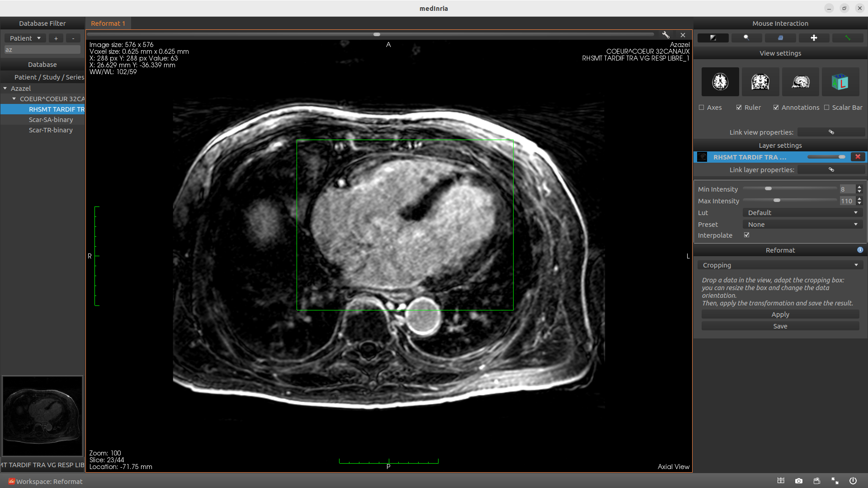
Task: Enable the Axes checkbox
Action: point(702,108)
